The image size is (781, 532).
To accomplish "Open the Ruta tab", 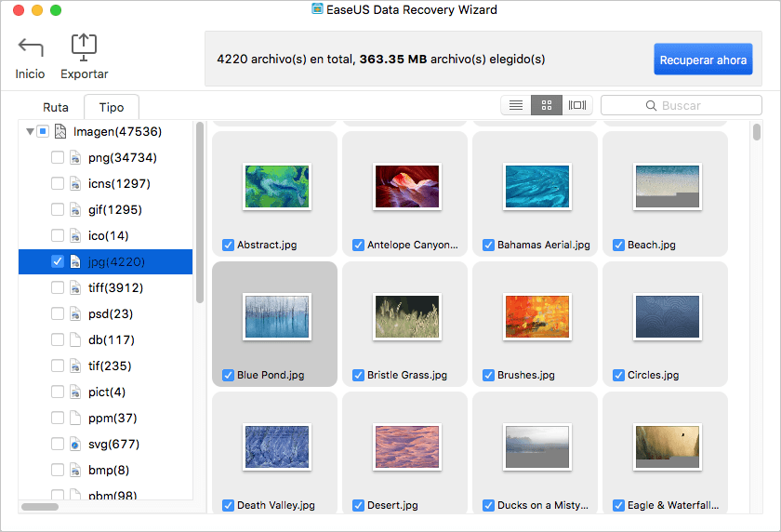I will (x=56, y=108).
